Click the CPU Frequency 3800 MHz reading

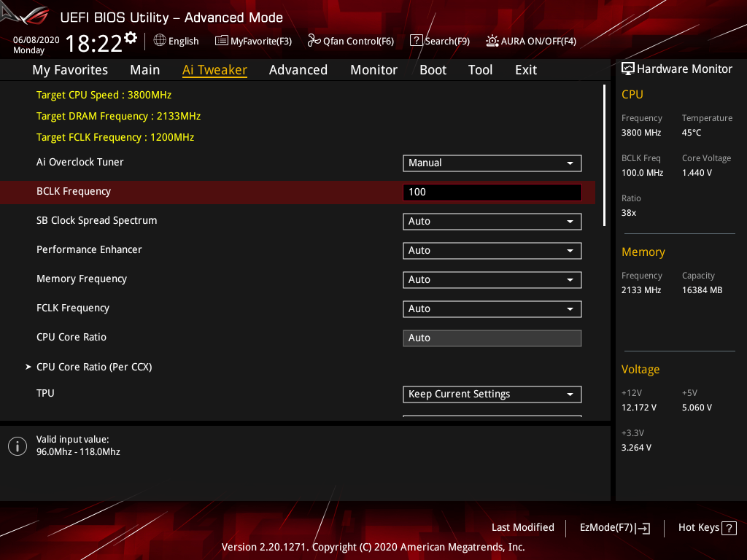point(640,133)
